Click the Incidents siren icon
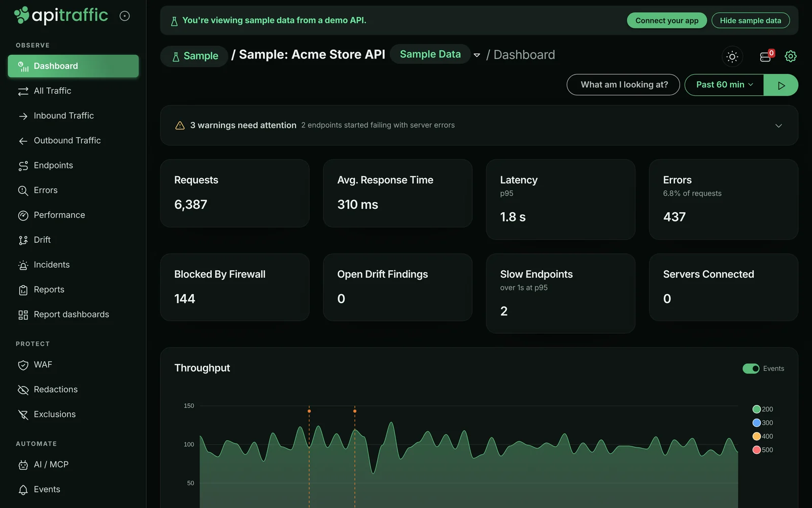 pos(23,265)
